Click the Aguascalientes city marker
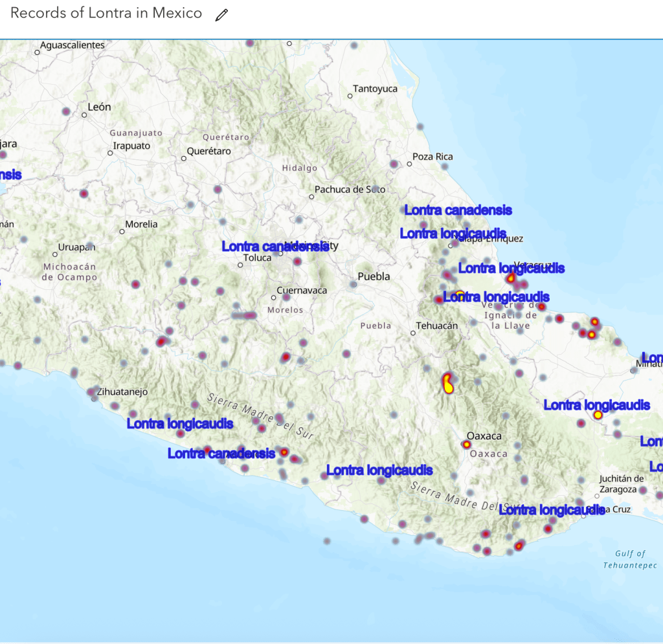The width and height of the screenshot is (663, 644). point(37,53)
